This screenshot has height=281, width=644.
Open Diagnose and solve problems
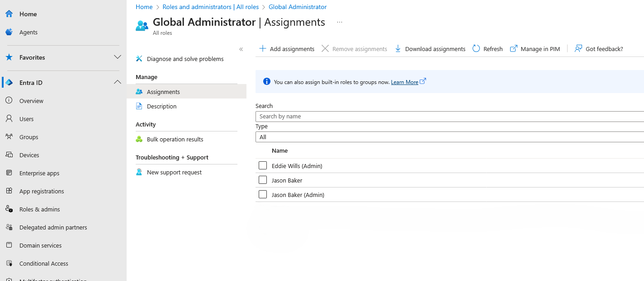185,59
